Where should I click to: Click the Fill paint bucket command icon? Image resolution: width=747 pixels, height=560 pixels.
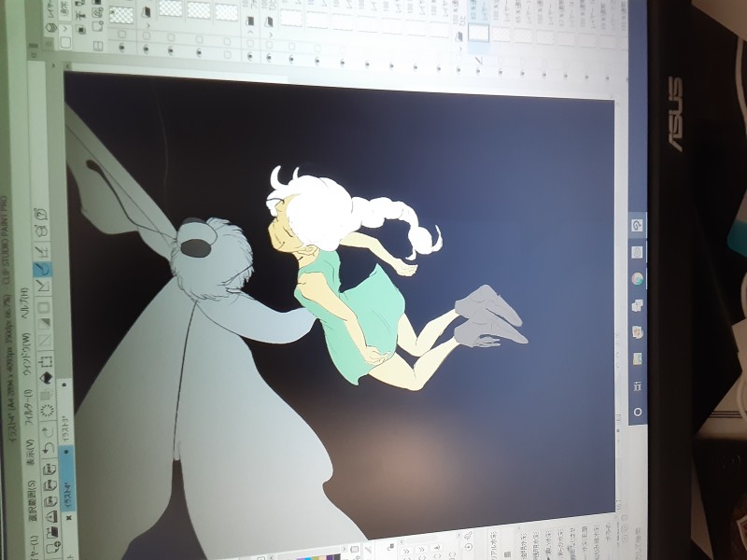pos(46,379)
